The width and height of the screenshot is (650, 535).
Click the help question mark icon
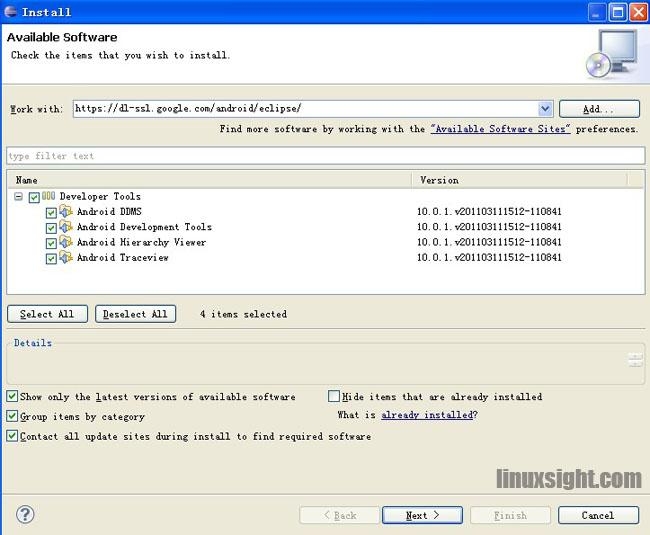[x=26, y=514]
